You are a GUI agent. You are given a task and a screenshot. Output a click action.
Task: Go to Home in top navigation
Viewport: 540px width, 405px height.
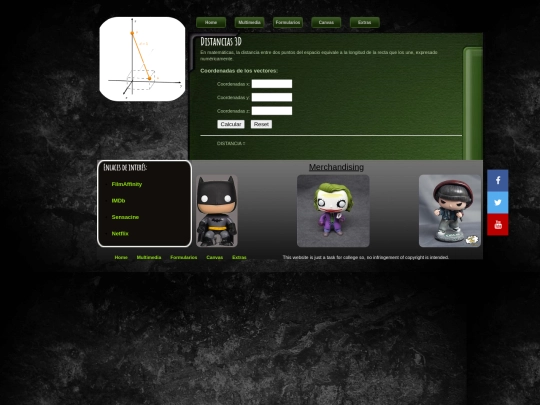pyautogui.click(x=211, y=22)
